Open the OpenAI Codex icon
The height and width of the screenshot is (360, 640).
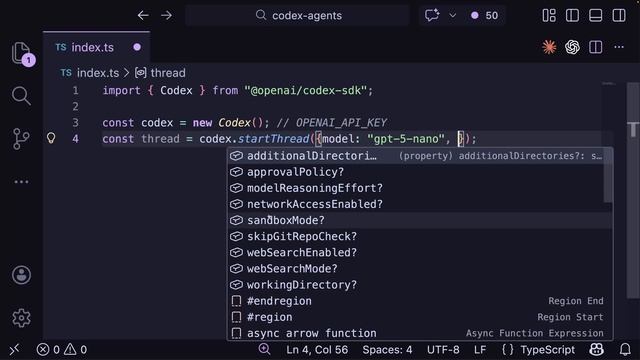pyautogui.click(x=572, y=47)
